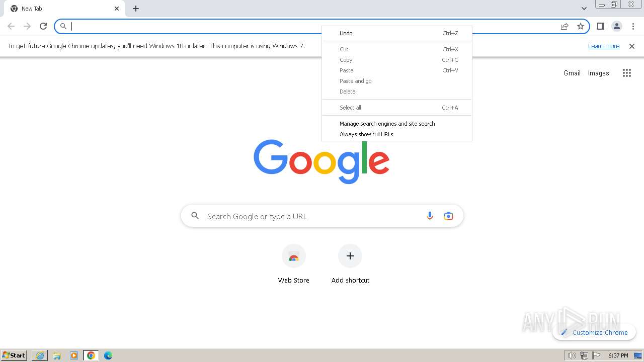The height and width of the screenshot is (362, 644).
Task: Click the network tray icon
Action: 584,355
